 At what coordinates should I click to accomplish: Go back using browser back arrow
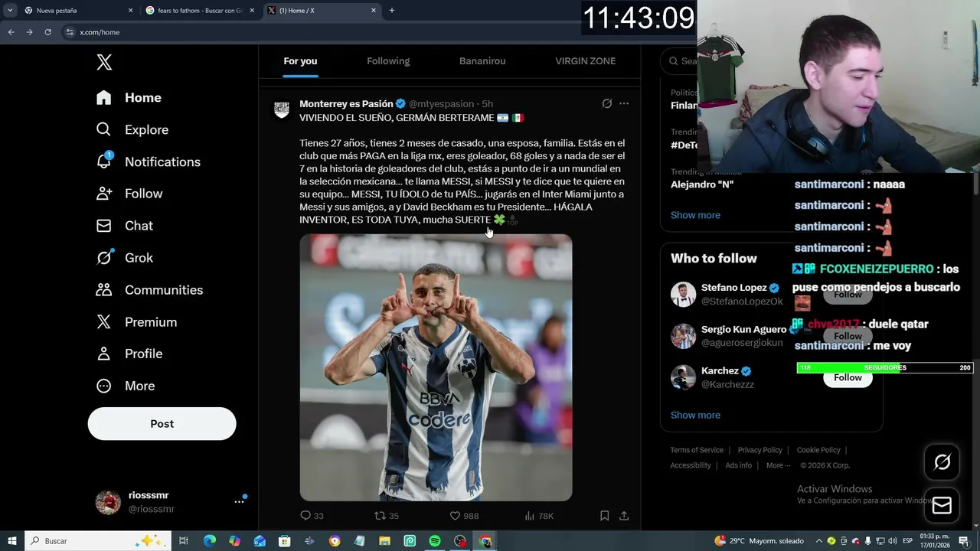(x=11, y=32)
